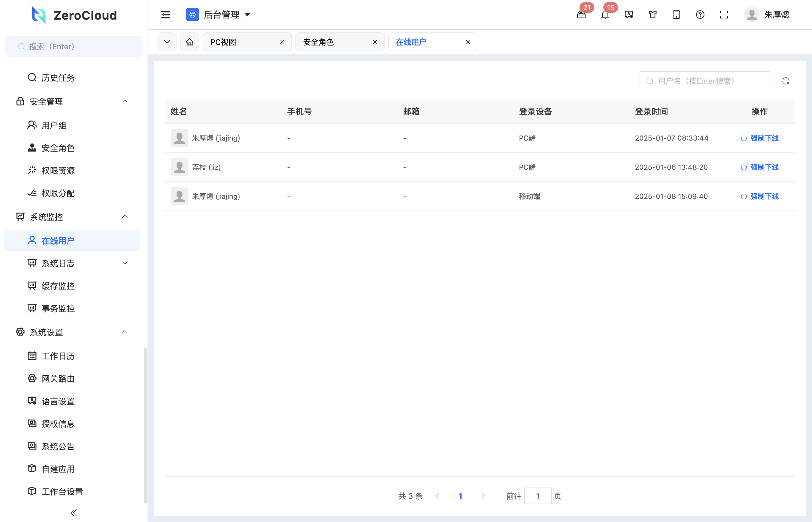Close the PC视图 tab
Viewport: 812px width, 522px height.
click(282, 42)
